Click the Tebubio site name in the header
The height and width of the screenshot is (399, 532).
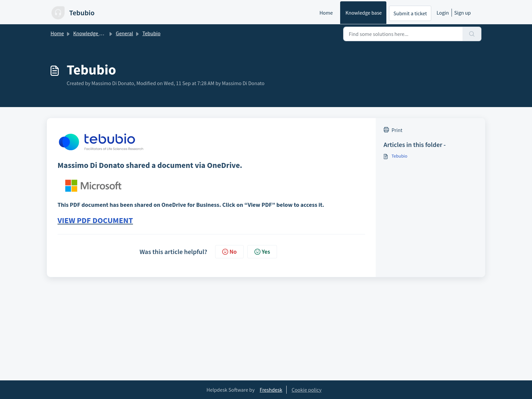[x=82, y=13]
